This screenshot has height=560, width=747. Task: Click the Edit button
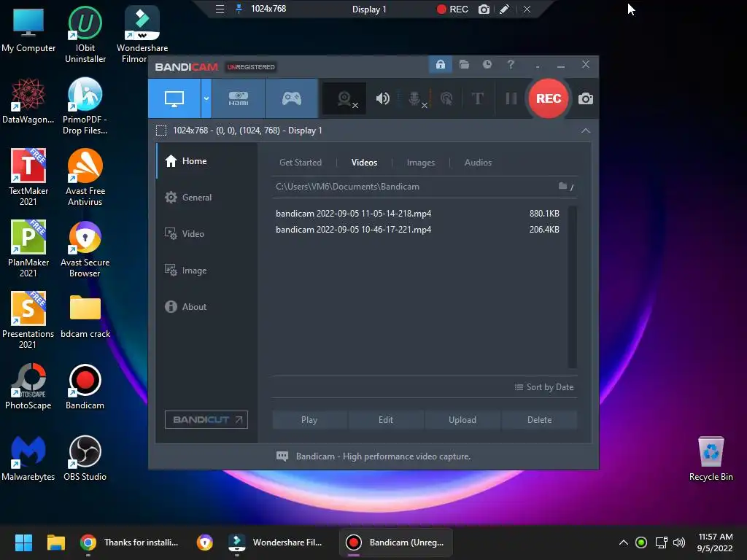[386, 420]
